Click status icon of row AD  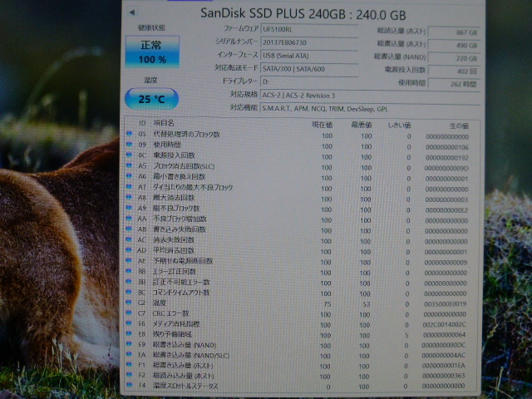129,249
